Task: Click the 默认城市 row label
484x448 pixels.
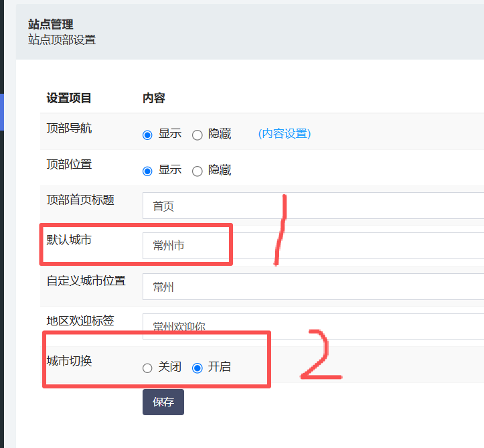Action: click(x=69, y=239)
